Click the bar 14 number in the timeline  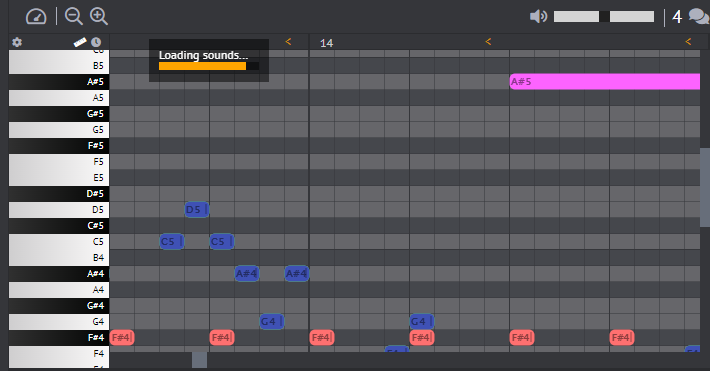[x=326, y=43]
